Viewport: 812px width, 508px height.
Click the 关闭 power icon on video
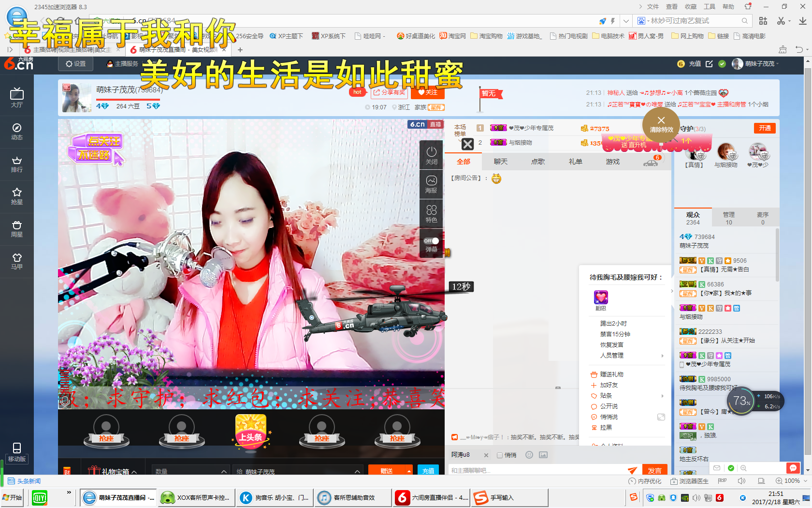pos(431,155)
